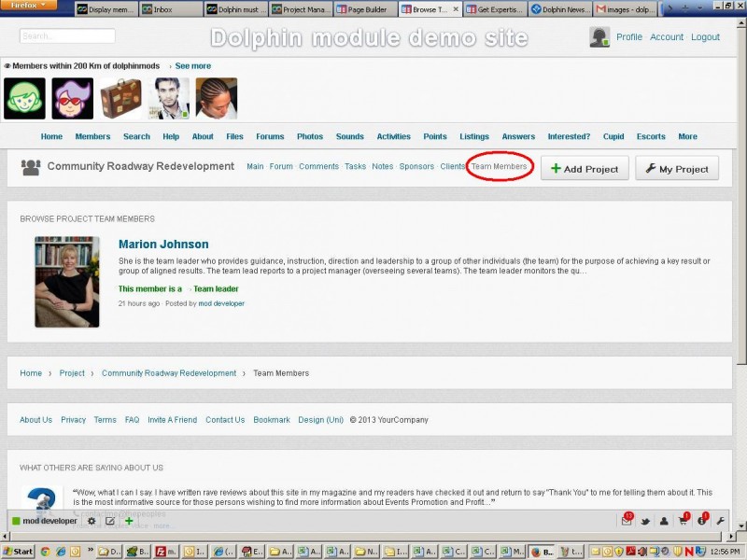Click the green plus icon in bottom toolbar
Viewport: 747px width, 560px height.
click(129, 521)
